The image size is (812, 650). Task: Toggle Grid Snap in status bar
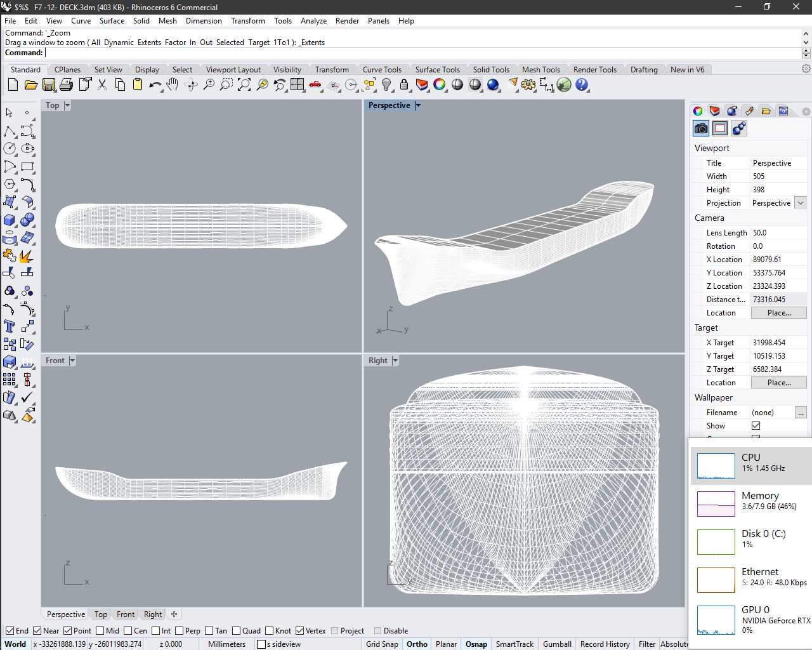coord(382,644)
